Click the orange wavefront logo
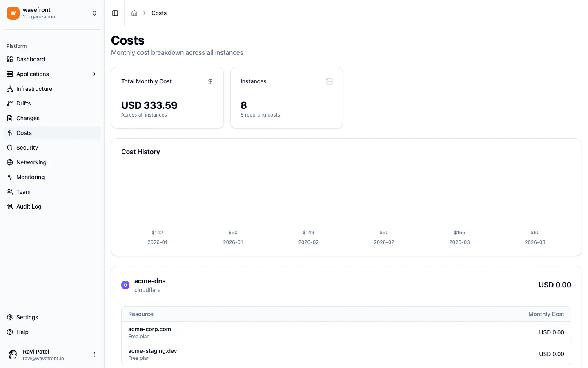 coord(13,13)
